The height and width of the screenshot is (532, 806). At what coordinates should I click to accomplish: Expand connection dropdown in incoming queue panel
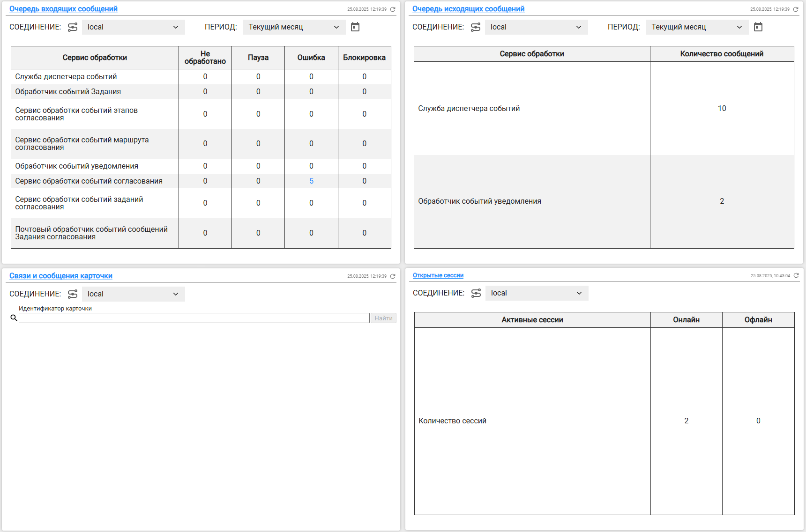tap(134, 27)
